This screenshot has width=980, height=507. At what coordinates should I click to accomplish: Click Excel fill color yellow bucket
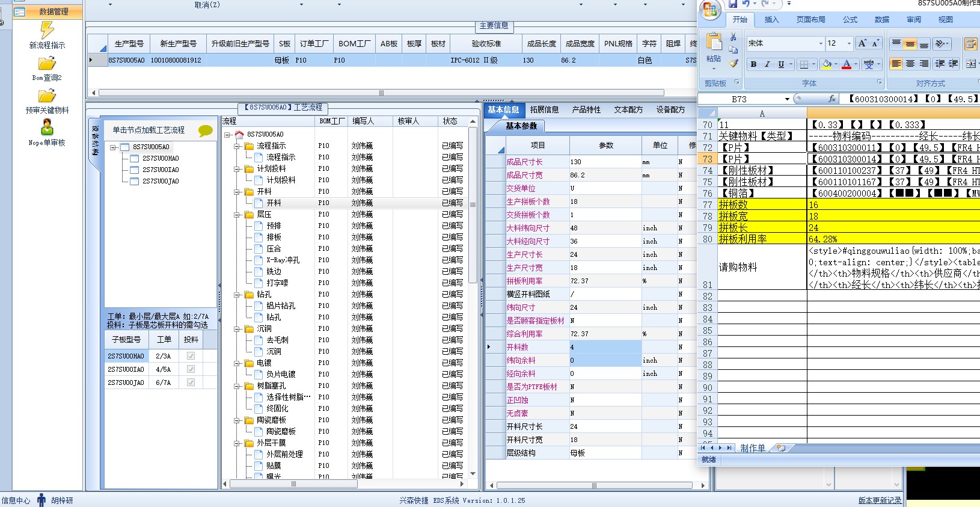click(x=827, y=64)
